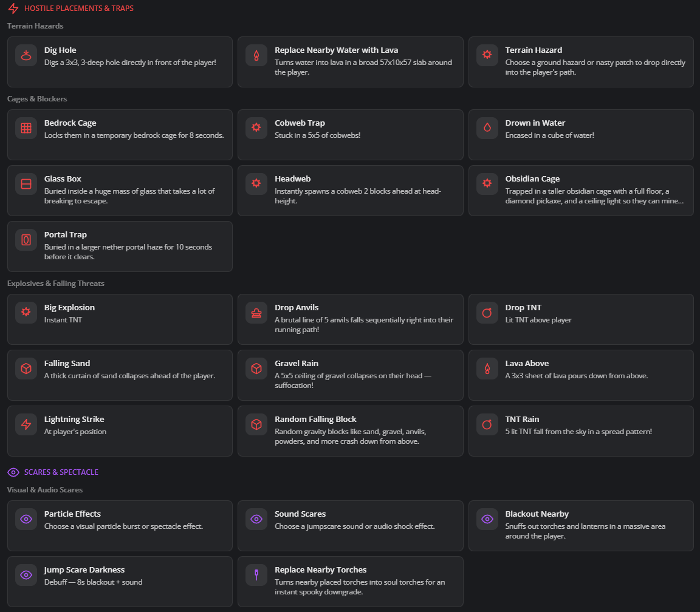Open the Terrain Hazard chooser card

[x=582, y=62]
